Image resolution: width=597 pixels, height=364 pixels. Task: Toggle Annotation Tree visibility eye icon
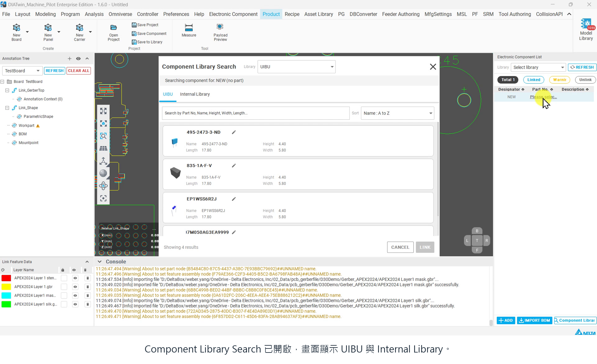click(78, 58)
